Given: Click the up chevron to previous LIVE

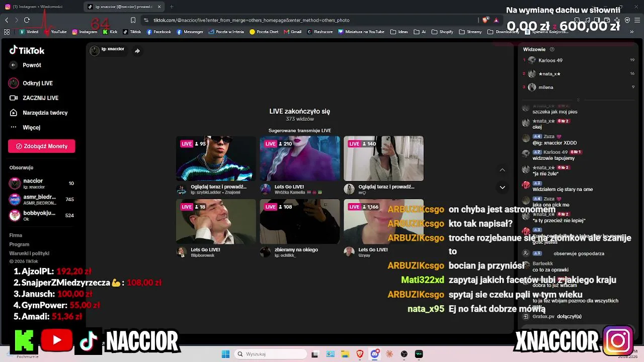Looking at the screenshot, I should [x=502, y=170].
